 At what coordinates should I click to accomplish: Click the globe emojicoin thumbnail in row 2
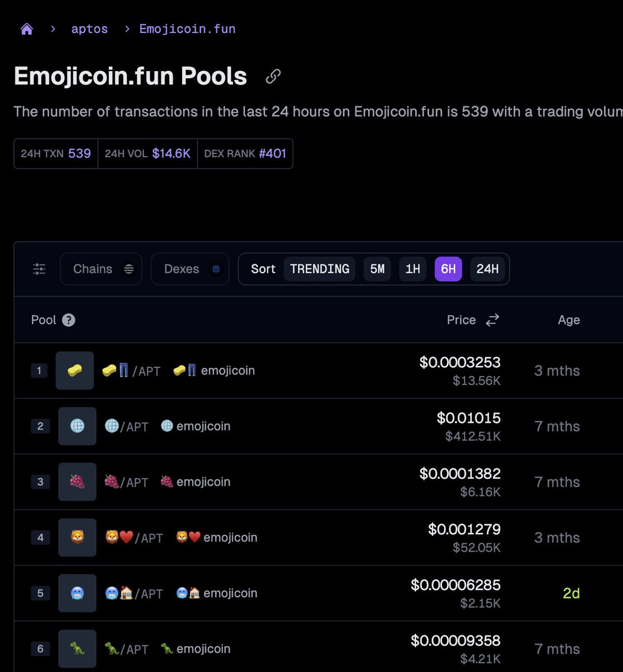[77, 426]
